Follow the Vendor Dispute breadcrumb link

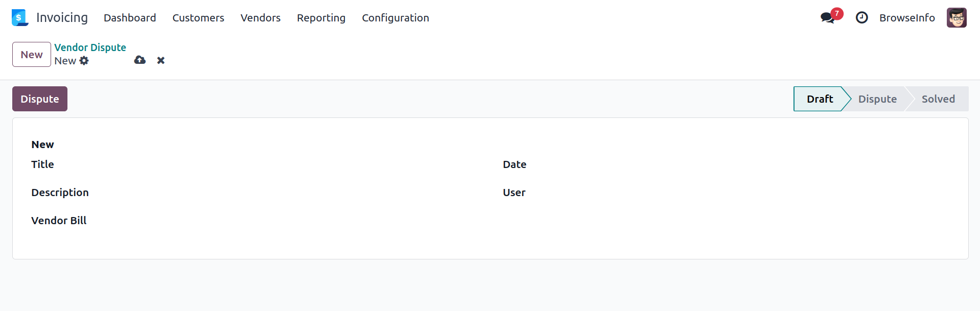coord(90,47)
